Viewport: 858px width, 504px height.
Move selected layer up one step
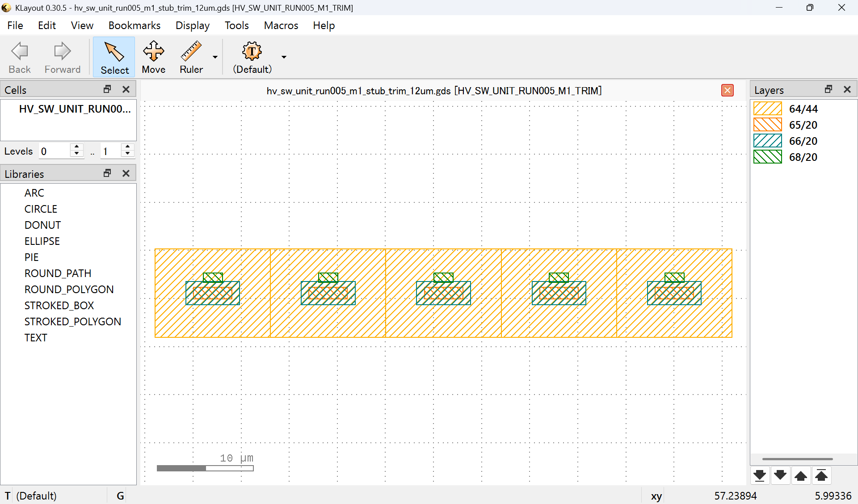pyautogui.click(x=801, y=475)
